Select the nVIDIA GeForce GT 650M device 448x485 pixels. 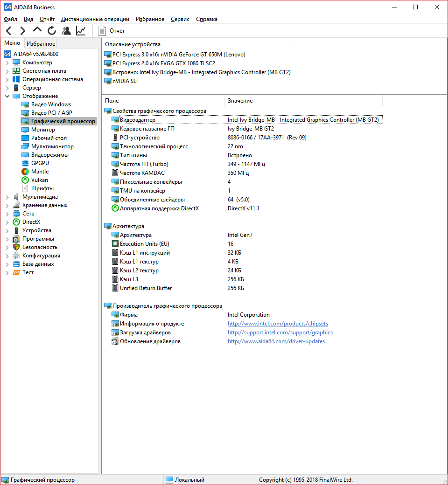pos(175,55)
